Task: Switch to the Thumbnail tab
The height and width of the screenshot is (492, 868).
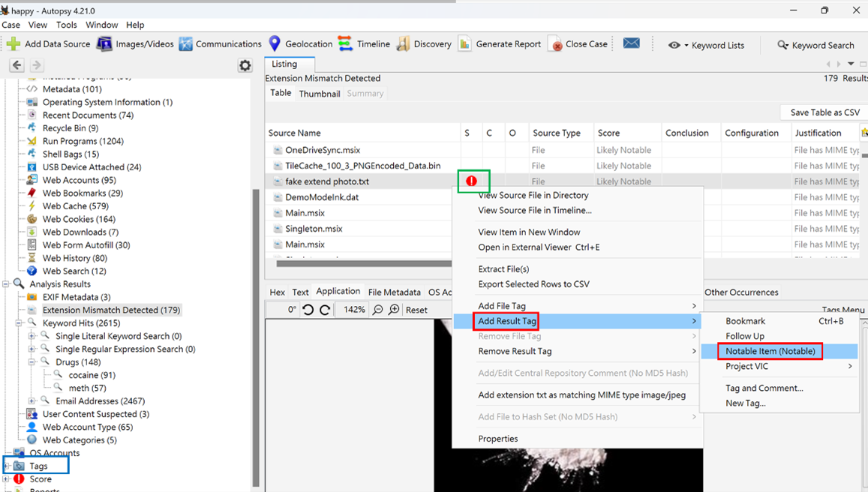Action: pyautogui.click(x=320, y=94)
